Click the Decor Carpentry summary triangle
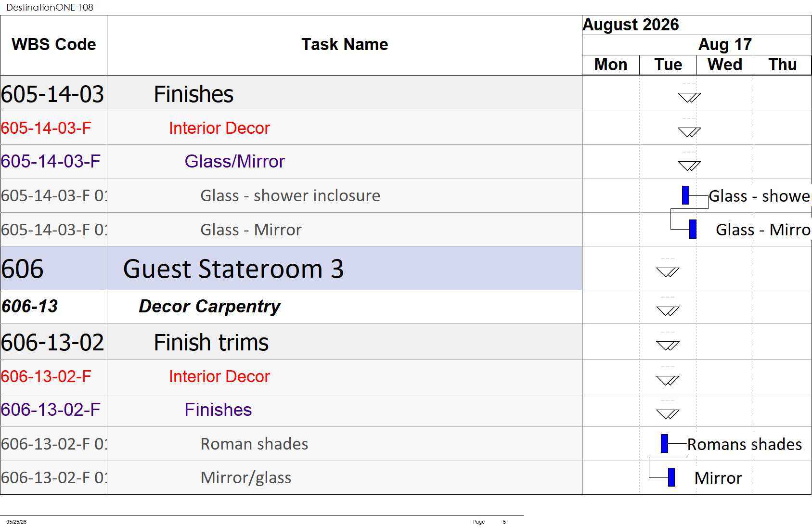The image size is (812, 528). pyautogui.click(x=668, y=310)
